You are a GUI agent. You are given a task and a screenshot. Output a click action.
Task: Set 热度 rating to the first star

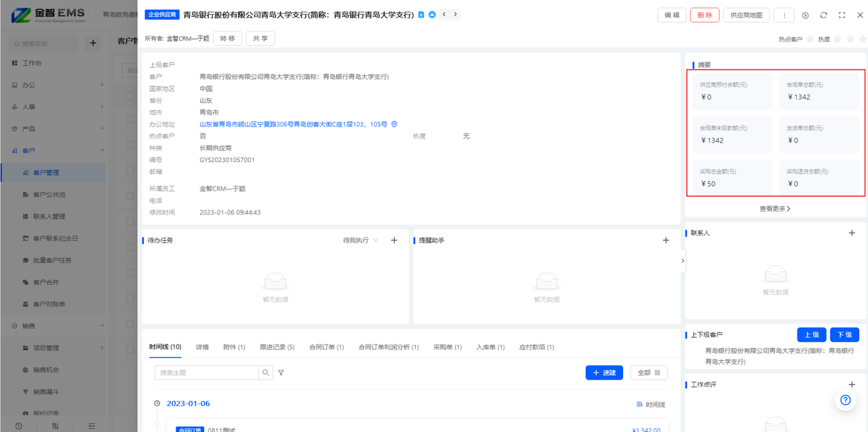[837, 39]
